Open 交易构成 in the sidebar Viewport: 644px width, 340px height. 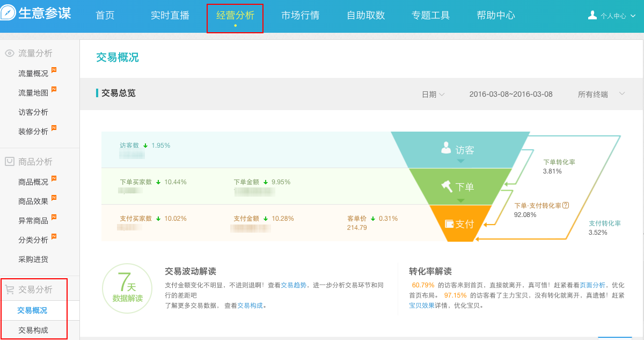33,330
